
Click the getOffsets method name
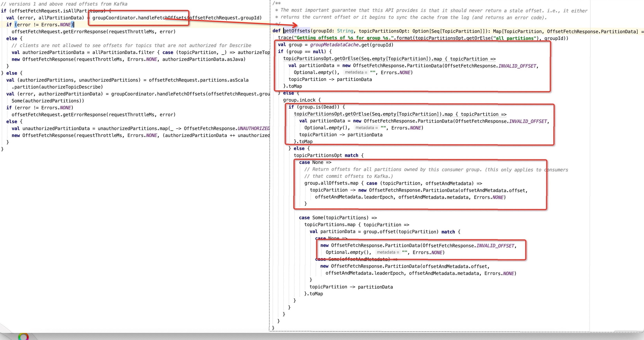coord(297,31)
